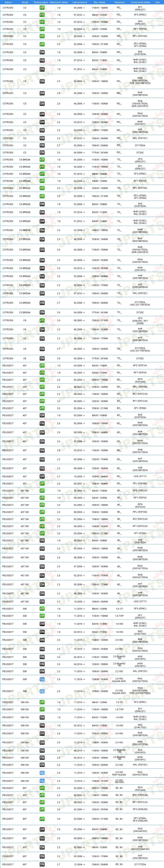
Task: Click the 152kW / 207KM power cell
Action: pyautogui.click(x=100, y=809)
